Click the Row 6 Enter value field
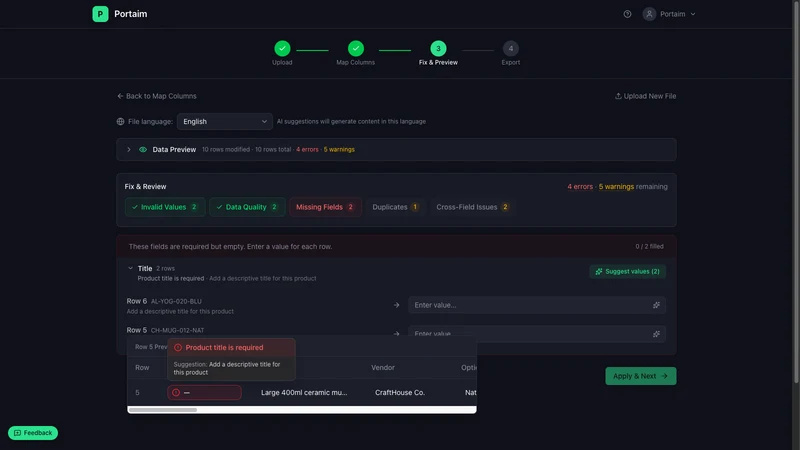Screen dimensions: 800x450 [x=537, y=305]
